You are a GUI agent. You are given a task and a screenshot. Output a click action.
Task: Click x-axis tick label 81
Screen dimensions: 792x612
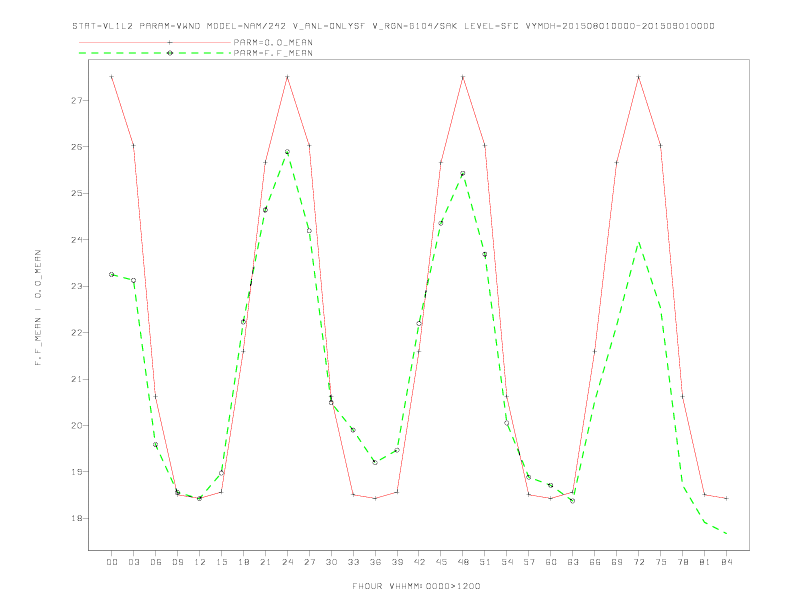point(705,562)
